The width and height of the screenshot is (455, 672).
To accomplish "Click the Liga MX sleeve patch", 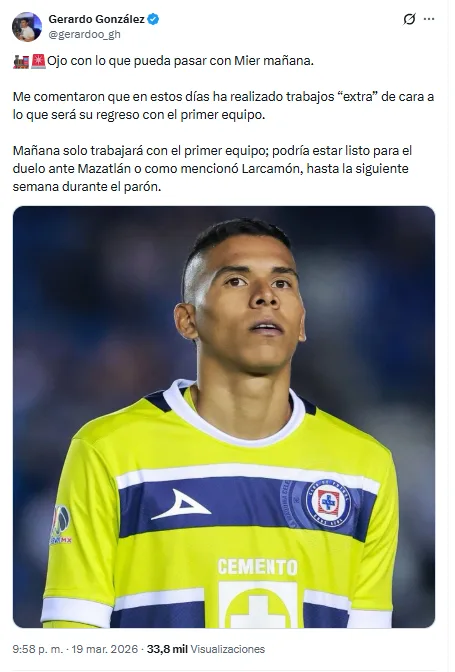I will [60, 525].
